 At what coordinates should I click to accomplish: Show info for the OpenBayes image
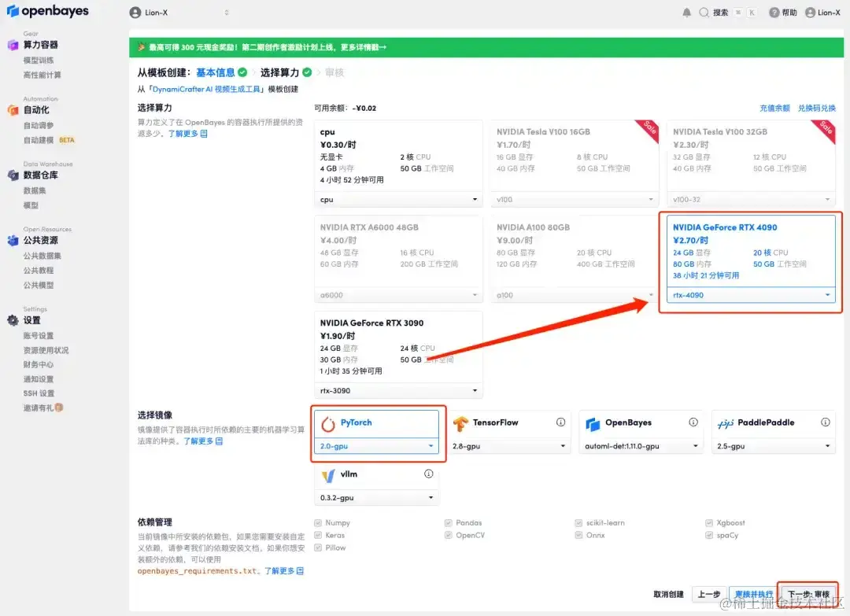[693, 422]
